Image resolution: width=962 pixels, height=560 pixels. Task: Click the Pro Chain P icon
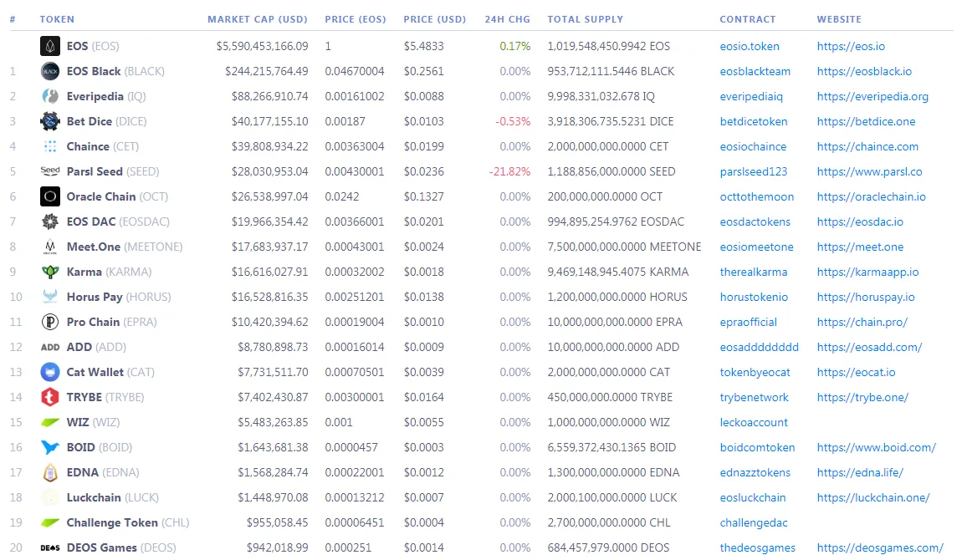[x=49, y=322]
